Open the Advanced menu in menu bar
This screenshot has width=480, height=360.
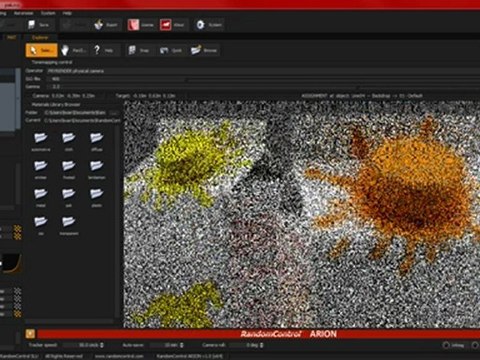click(x=23, y=13)
